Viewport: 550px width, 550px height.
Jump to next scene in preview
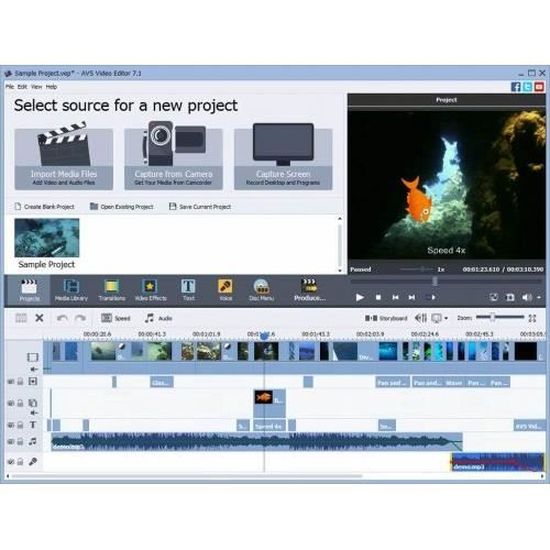pos(431,297)
